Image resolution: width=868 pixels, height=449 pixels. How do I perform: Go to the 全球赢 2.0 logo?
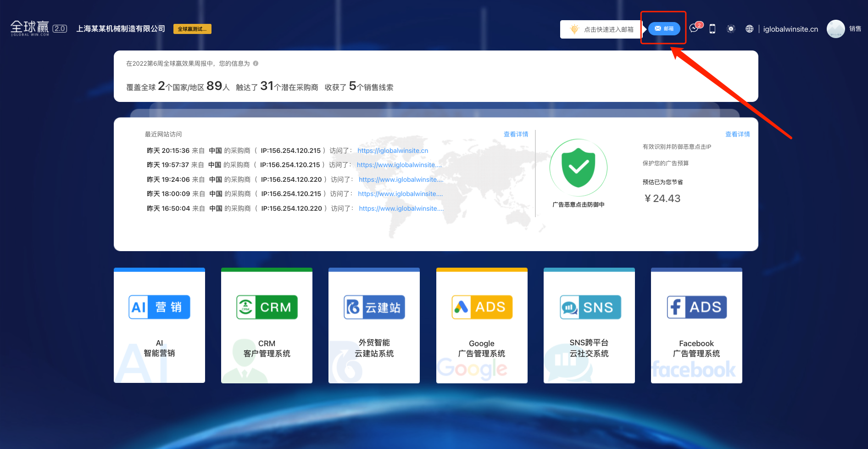39,28
